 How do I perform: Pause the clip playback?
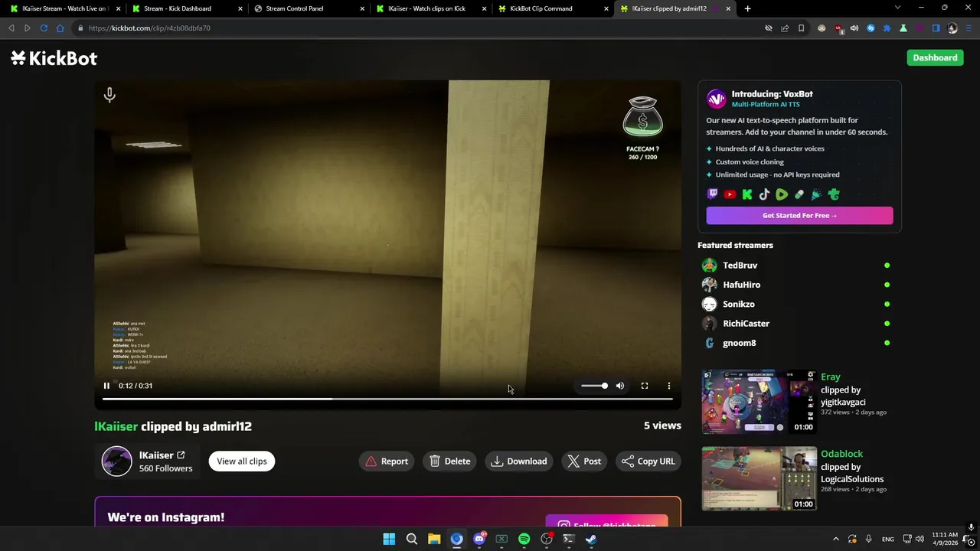pyautogui.click(x=106, y=386)
